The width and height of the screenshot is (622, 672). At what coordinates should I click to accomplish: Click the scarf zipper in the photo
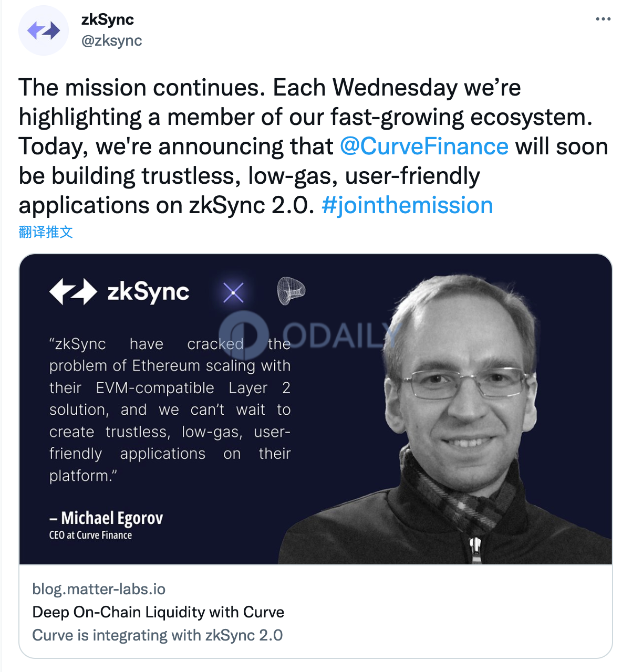(476, 550)
